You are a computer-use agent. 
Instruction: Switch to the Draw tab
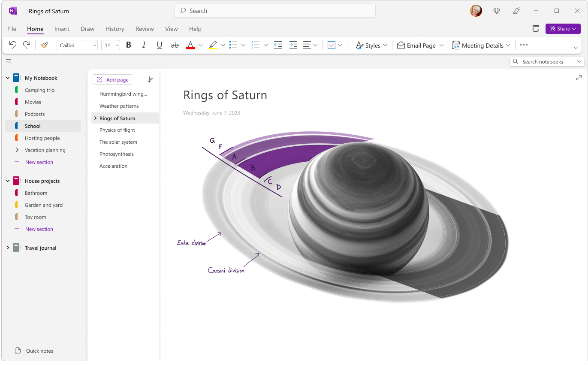point(87,29)
